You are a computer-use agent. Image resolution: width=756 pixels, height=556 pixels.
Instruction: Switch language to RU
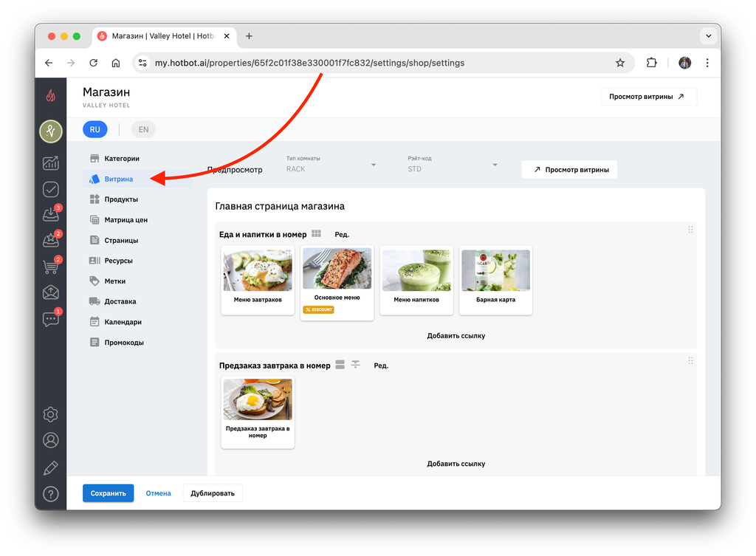point(95,129)
